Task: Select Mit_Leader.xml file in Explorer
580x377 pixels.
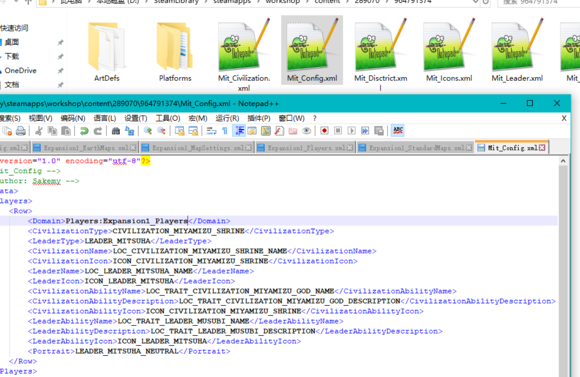Action: click(517, 51)
